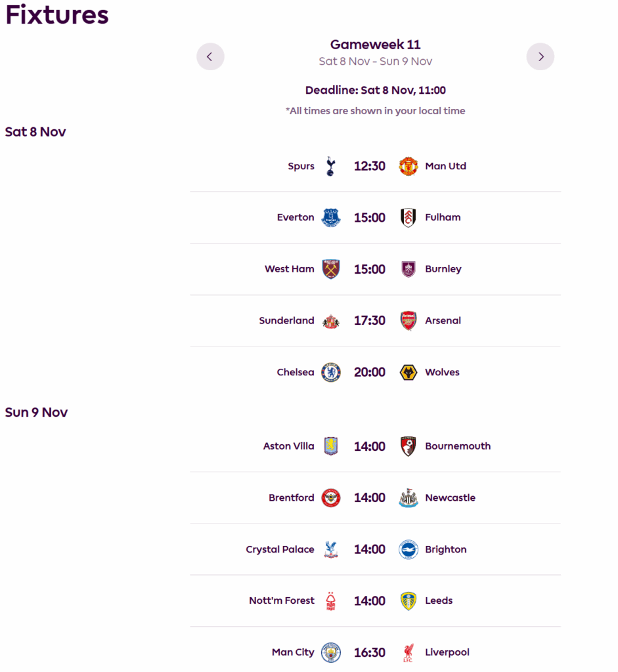The image size is (618, 672).
Task: Click the Newcastle club crest
Action: click(x=408, y=497)
